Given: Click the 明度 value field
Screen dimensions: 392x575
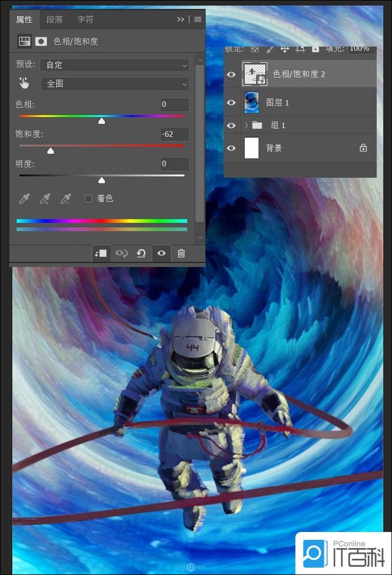Looking at the screenshot, I should (174, 164).
